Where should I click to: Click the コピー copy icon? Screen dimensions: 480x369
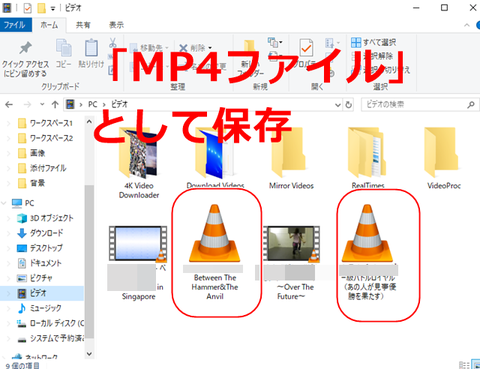coord(64,48)
